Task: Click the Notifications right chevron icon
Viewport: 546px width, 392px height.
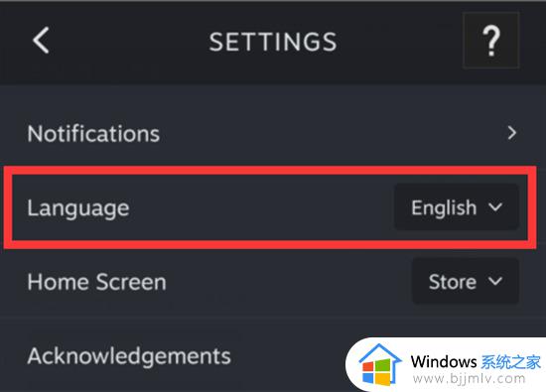Action: click(512, 133)
